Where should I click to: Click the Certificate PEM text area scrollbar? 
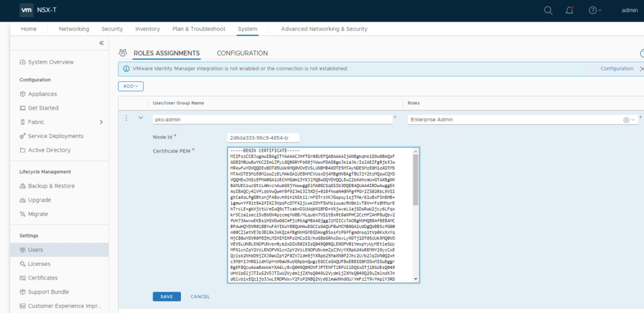(x=415, y=179)
